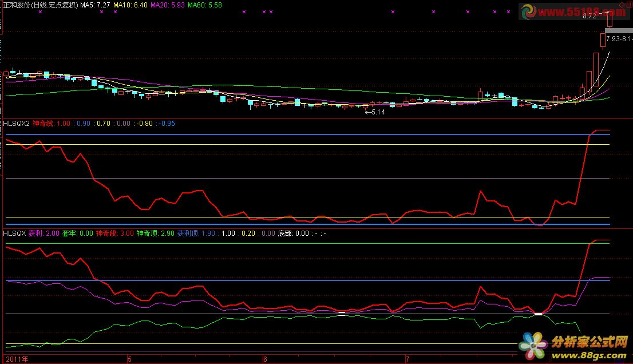The width and height of the screenshot is (633, 364).
Task: Click the 8.72 high price annotation
Action: [x=590, y=16]
